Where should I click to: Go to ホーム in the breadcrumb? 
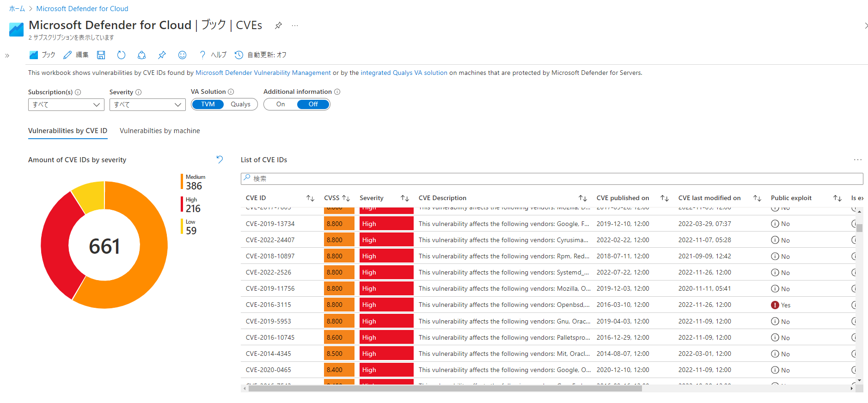(x=17, y=9)
